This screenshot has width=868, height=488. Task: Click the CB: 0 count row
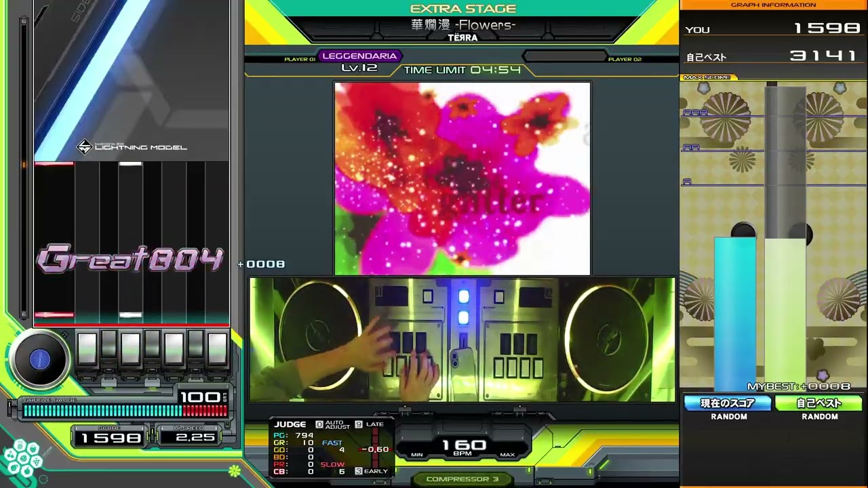tap(293, 472)
